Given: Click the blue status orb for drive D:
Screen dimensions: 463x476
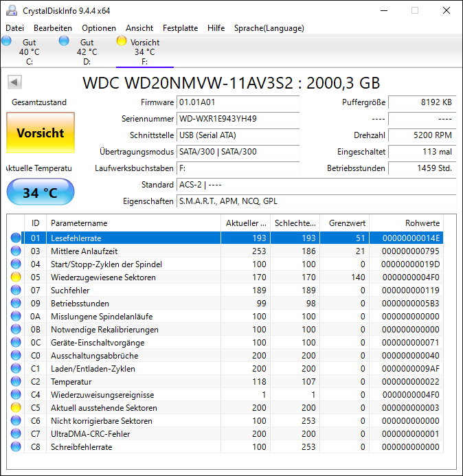Looking at the screenshot, I should click(64, 41).
